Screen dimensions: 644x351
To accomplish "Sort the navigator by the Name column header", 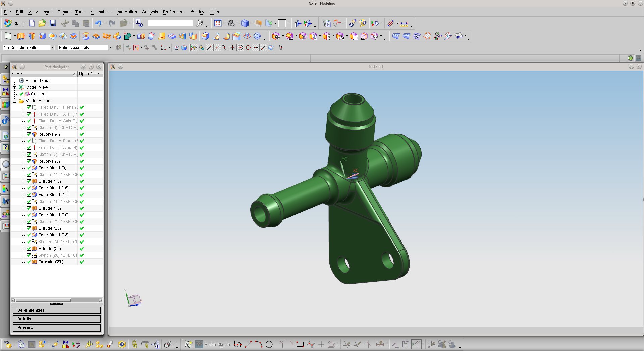I will point(44,74).
